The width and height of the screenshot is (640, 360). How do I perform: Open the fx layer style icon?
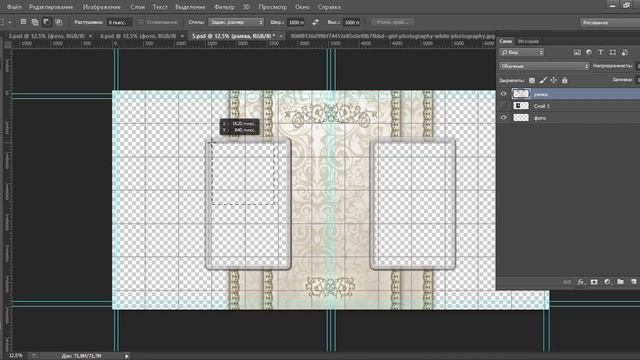pos(580,282)
